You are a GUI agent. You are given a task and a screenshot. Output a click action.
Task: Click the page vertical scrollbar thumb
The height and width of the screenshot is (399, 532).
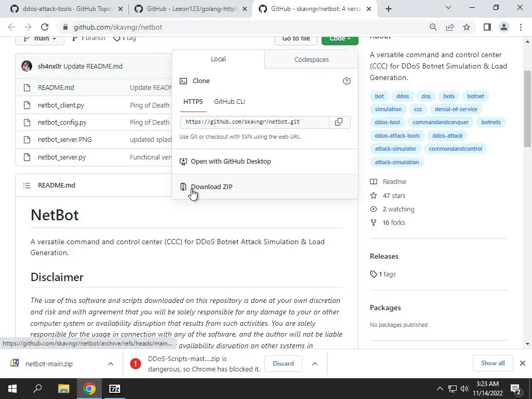(527, 109)
